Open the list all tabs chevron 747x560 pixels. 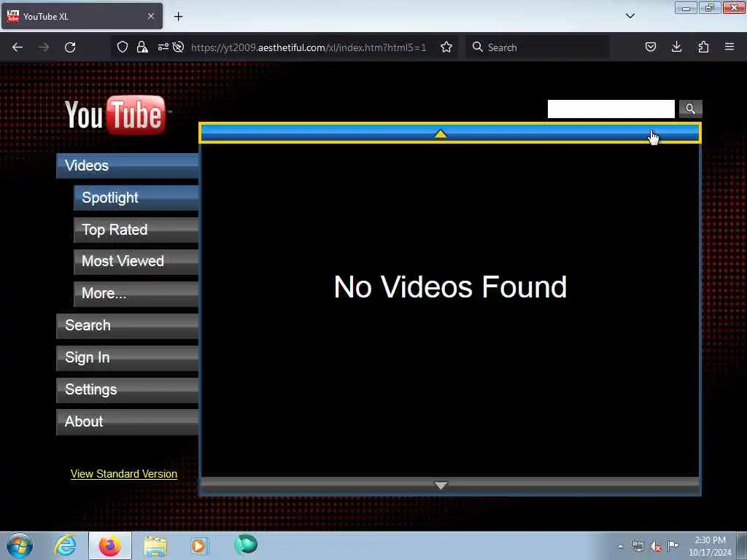pos(630,16)
